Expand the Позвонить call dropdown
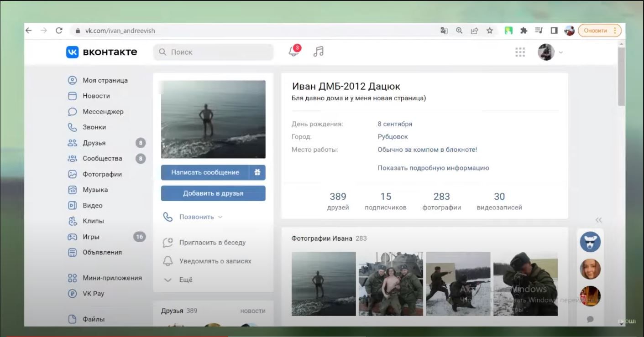644x337 pixels. point(193,217)
